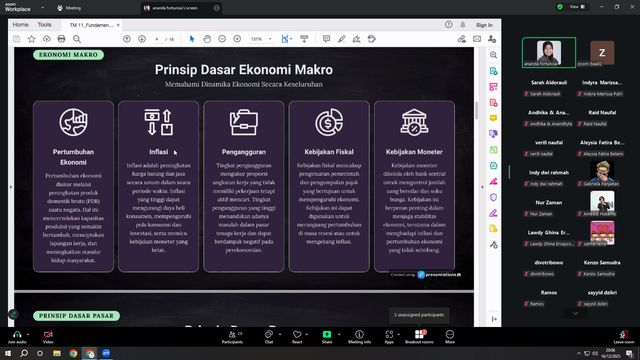This screenshot has height=360, width=640.
Task: Open Breakout rooms in Zoom
Action: 419,337
